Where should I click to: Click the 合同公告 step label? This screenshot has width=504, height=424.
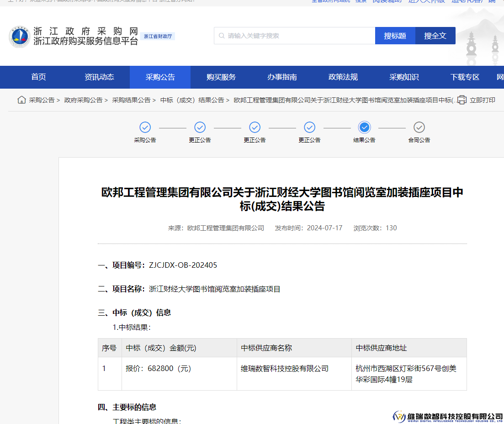419,140
